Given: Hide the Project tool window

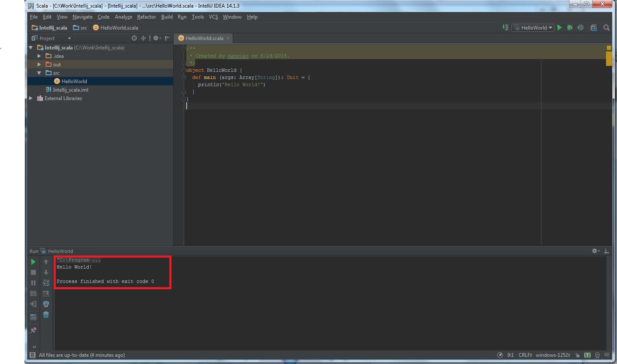Looking at the screenshot, I should (168, 38).
